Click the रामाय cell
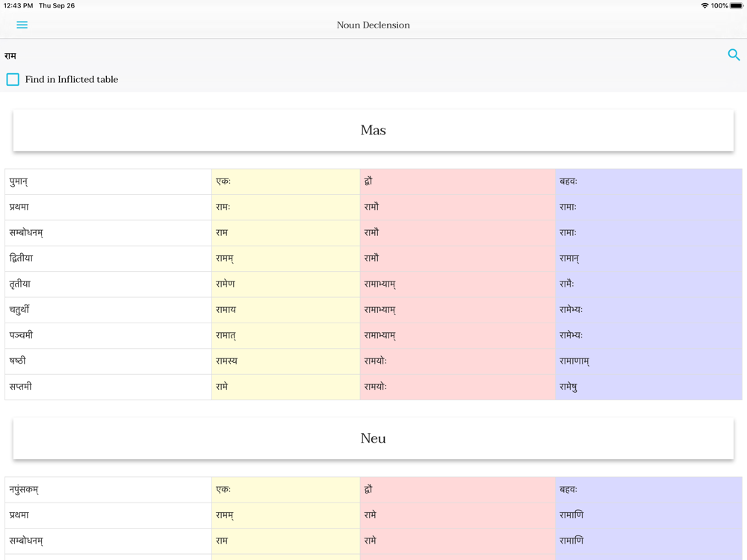 [286, 310]
